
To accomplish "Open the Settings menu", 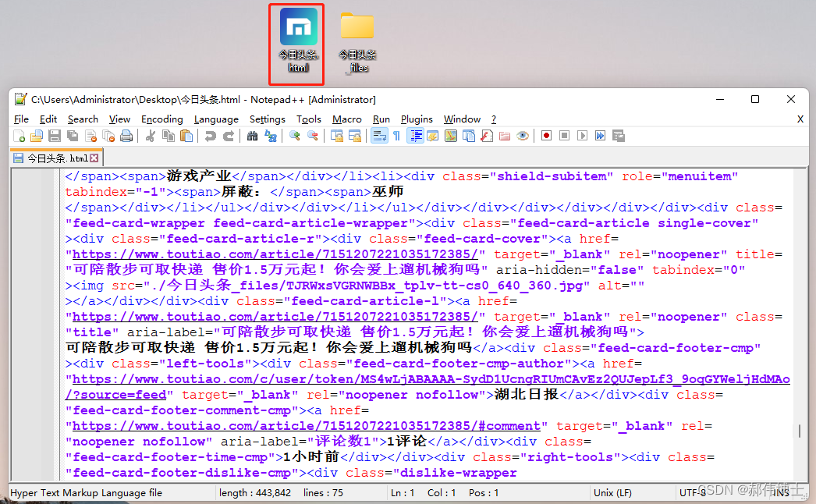I will pos(267,119).
